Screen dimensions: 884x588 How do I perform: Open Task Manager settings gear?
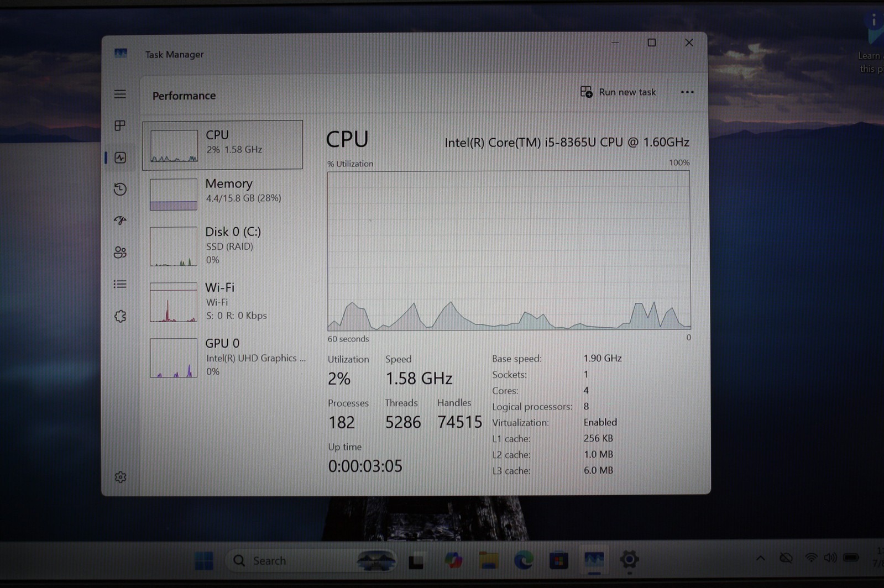[120, 477]
